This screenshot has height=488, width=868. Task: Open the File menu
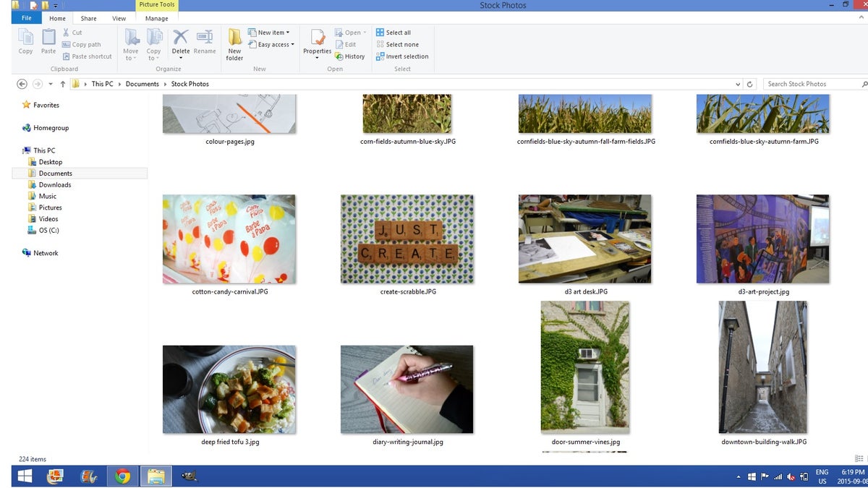27,18
